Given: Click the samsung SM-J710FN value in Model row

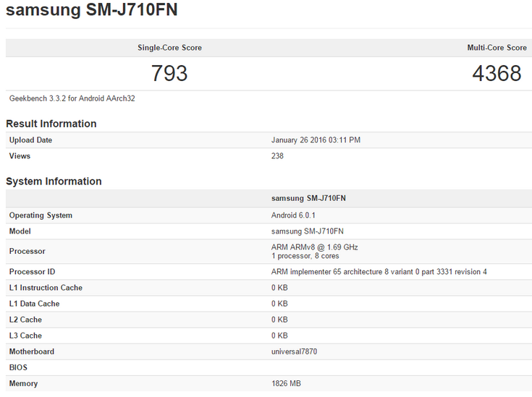Looking at the screenshot, I should click(307, 231).
